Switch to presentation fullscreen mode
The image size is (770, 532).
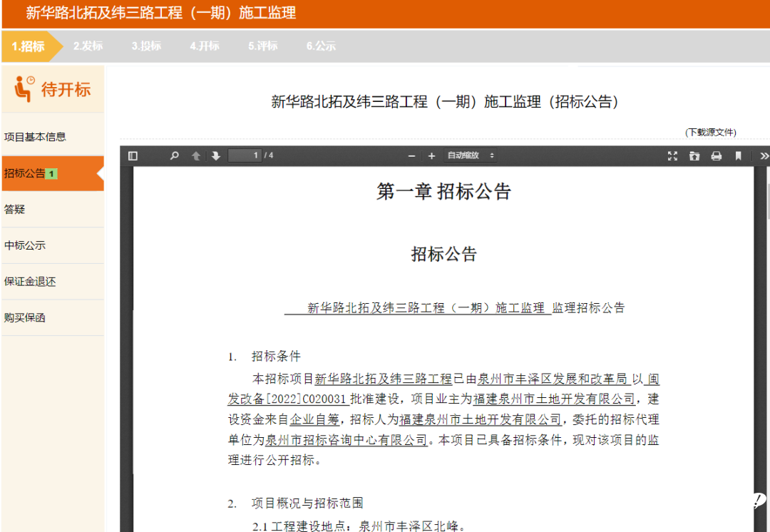[672, 155]
